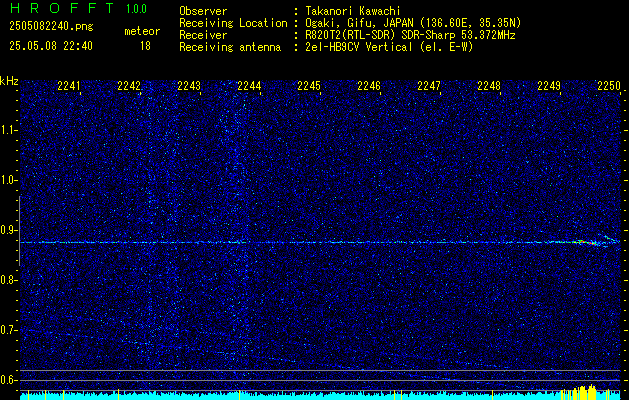Click the gray vertical frequency range bar at left
629x400 pixels.
(19, 231)
